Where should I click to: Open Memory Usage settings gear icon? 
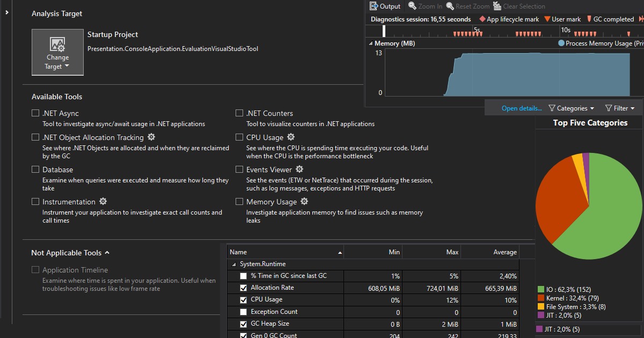(304, 202)
